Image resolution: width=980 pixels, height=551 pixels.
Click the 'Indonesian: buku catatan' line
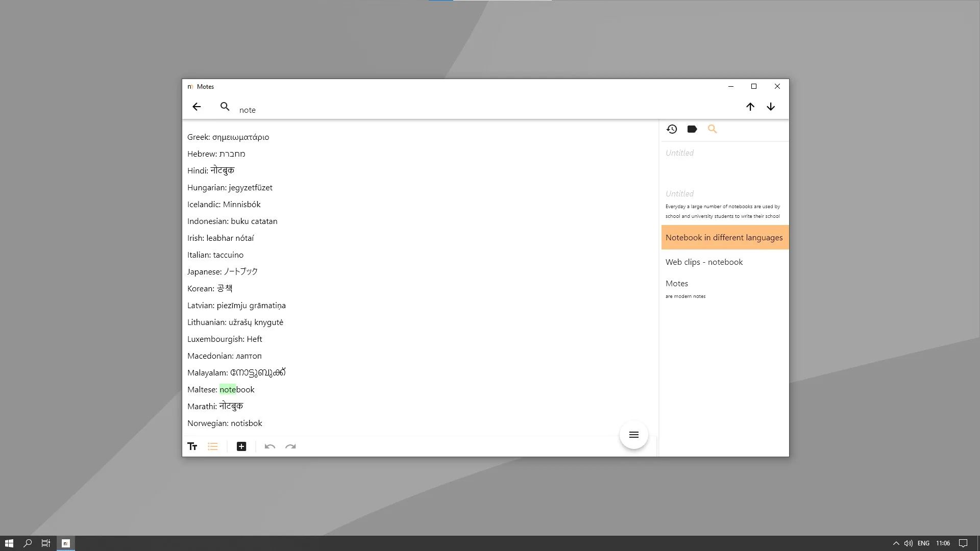232,221
